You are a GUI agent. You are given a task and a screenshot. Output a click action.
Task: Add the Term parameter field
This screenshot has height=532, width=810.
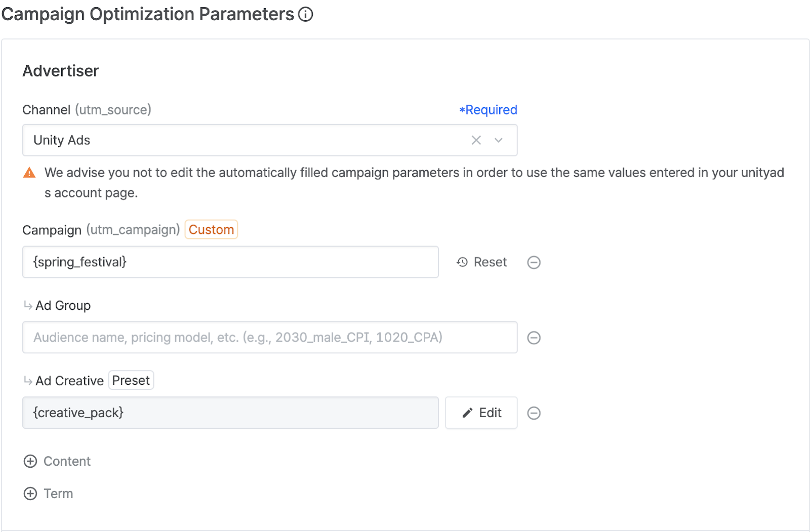point(30,494)
